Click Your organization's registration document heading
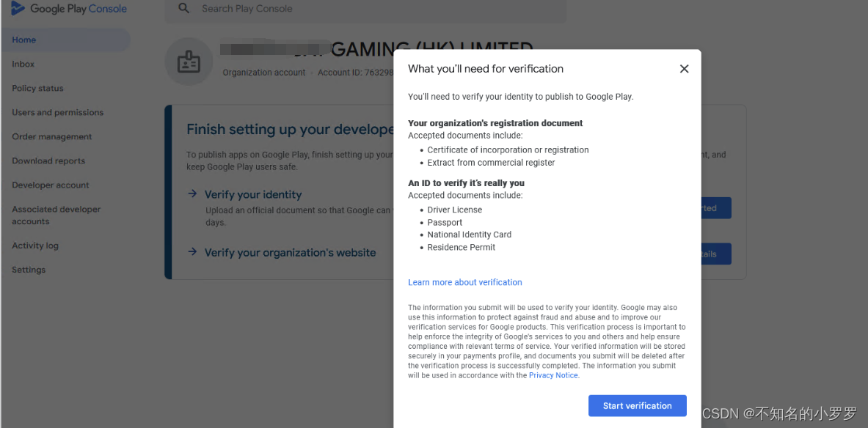This screenshot has height=428, width=868. (x=495, y=123)
